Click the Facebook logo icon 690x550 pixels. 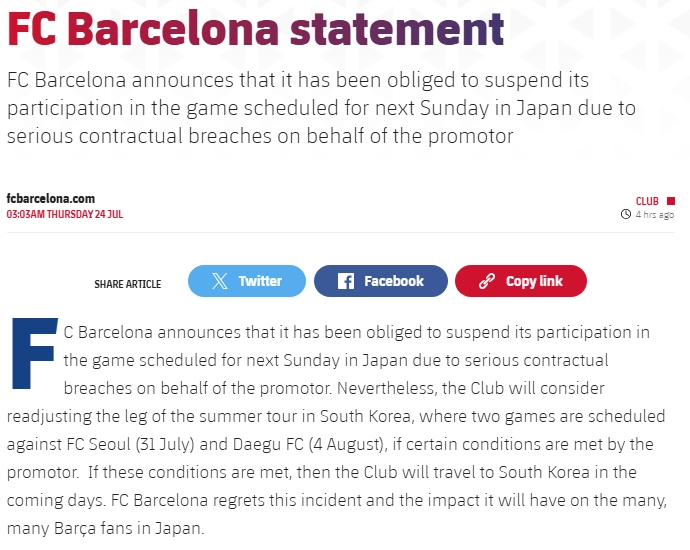tap(345, 281)
